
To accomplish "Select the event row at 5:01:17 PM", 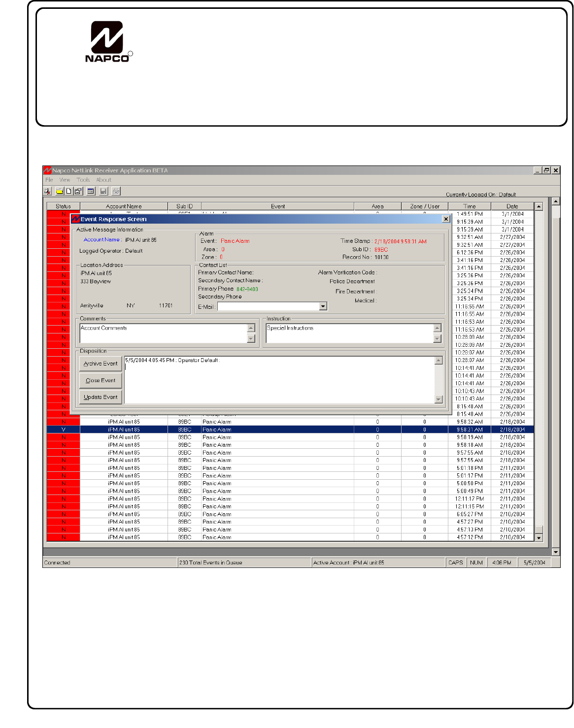I will (x=290, y=476).
